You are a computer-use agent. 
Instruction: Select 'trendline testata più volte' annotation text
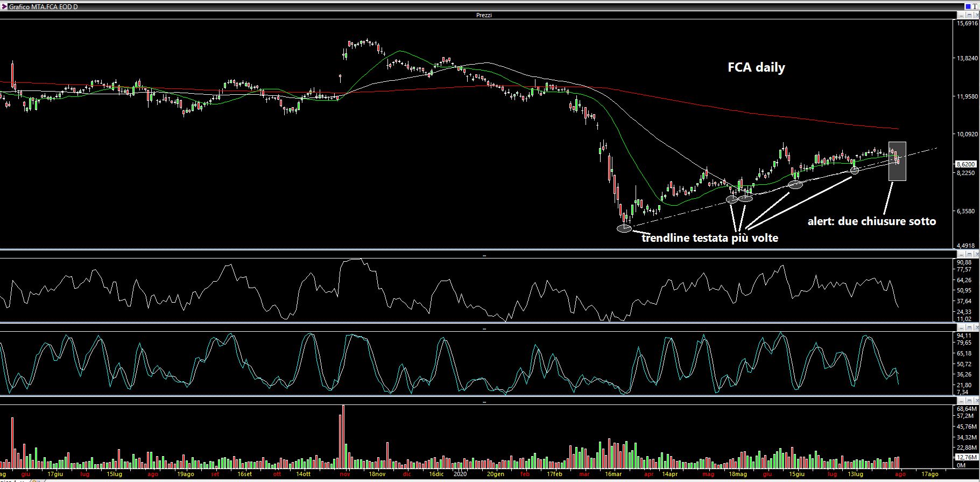(710, 238)
